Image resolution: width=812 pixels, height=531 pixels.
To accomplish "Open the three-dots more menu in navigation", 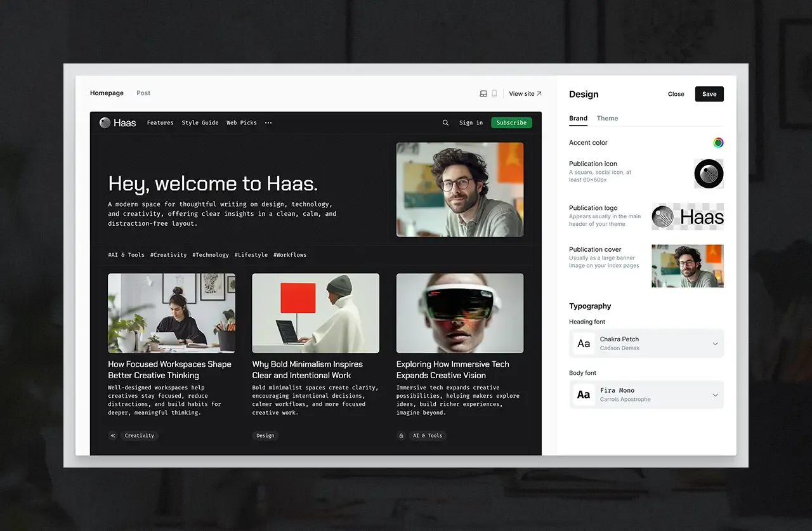I will pos(268,123).
